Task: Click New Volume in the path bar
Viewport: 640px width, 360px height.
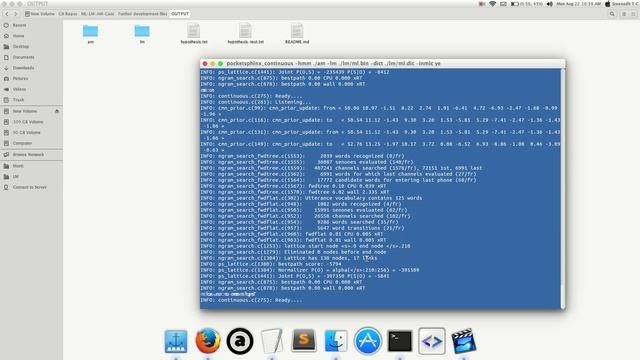Action: point(40,14)
